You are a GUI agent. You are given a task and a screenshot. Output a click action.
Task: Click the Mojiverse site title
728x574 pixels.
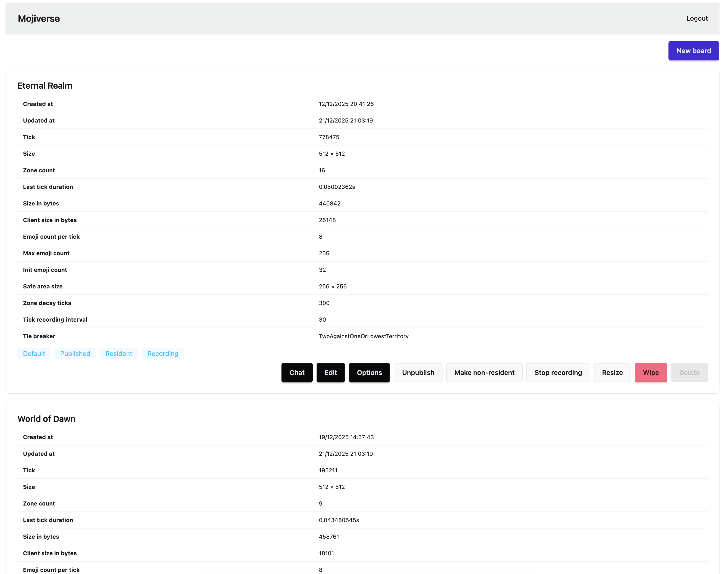click(39, 18)
